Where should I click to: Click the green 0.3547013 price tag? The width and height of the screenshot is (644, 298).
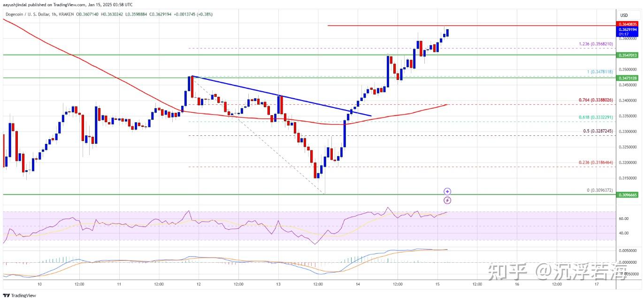[x=627, y=55]
